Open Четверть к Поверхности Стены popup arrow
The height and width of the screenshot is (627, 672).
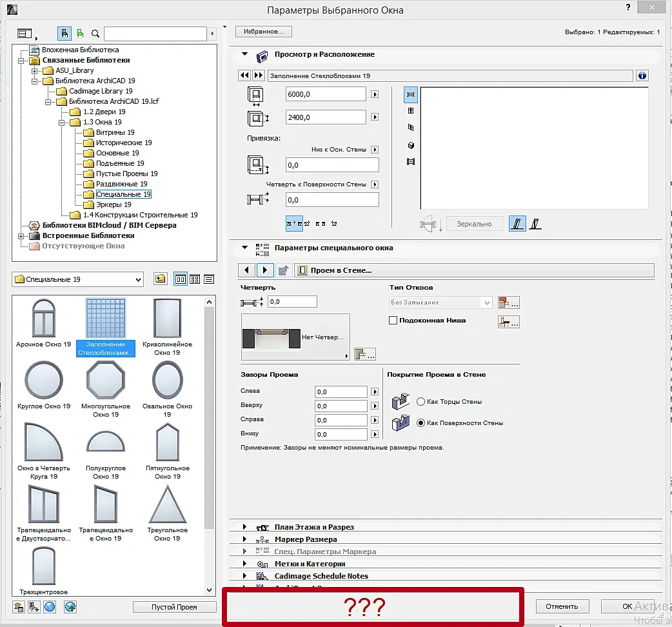click(x=375, y=184)
